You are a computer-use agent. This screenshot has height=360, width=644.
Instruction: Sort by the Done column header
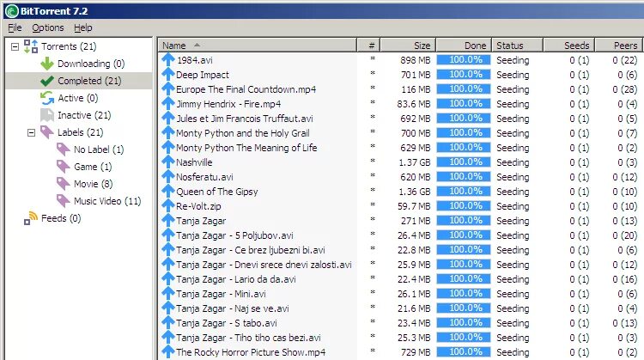click(464, 46)
